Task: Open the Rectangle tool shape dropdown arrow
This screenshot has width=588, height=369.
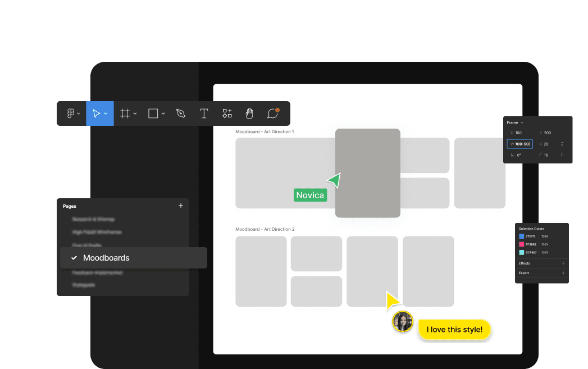Action: point(163,114)
